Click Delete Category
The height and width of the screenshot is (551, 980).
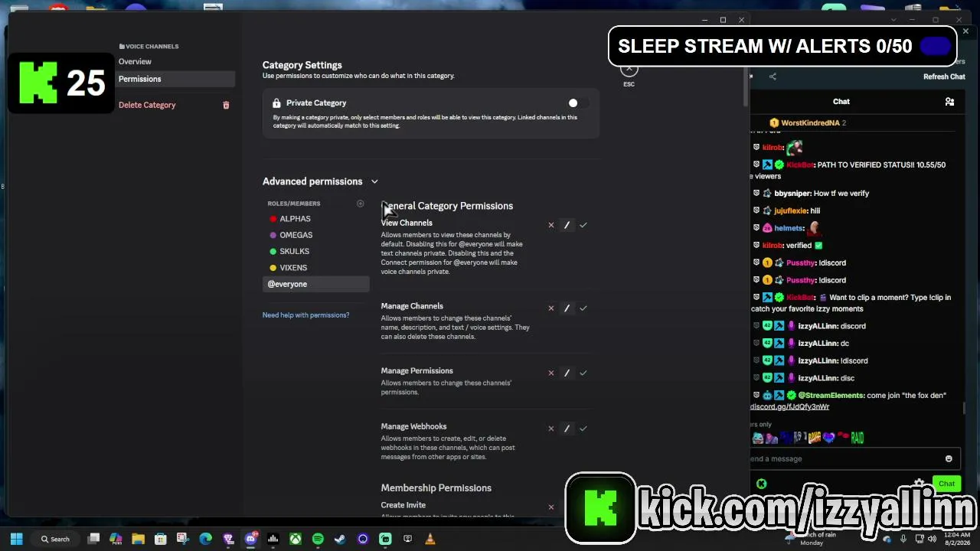pyautogui.click(x=147, y=105)
